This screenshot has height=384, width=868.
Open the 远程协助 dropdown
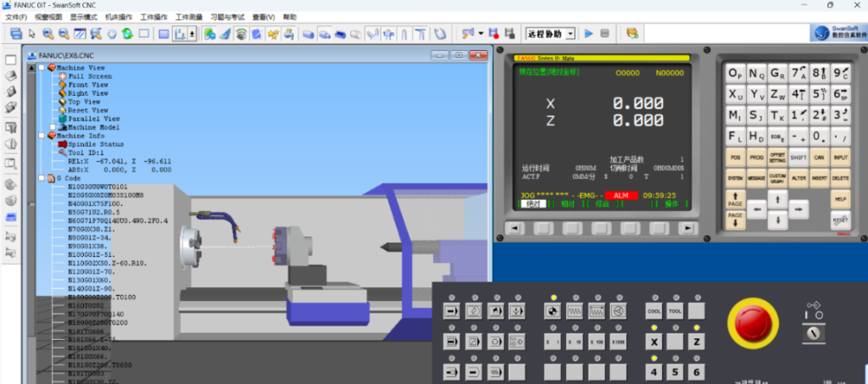pyautogui.click(x=570, y=34)
